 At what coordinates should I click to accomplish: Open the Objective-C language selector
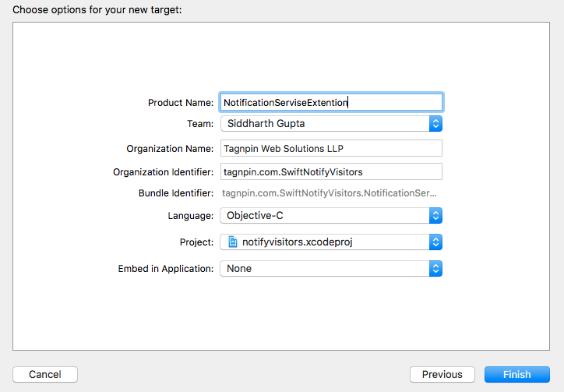331,216
